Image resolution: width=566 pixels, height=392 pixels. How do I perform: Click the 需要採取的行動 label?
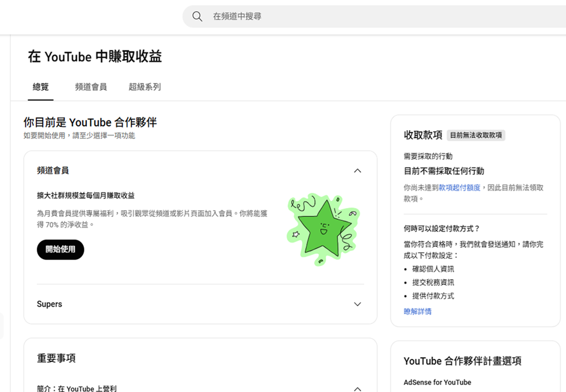(x=428, y=156)
